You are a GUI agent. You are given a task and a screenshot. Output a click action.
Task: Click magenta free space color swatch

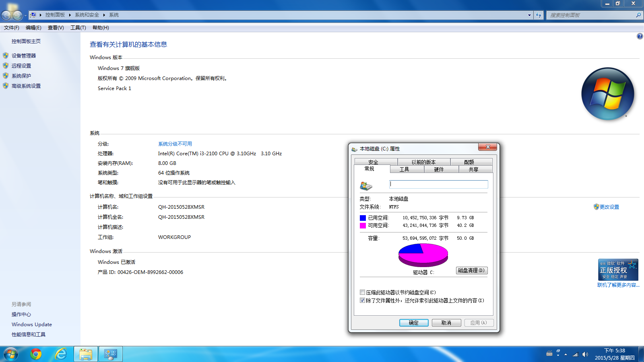(363, 226)
